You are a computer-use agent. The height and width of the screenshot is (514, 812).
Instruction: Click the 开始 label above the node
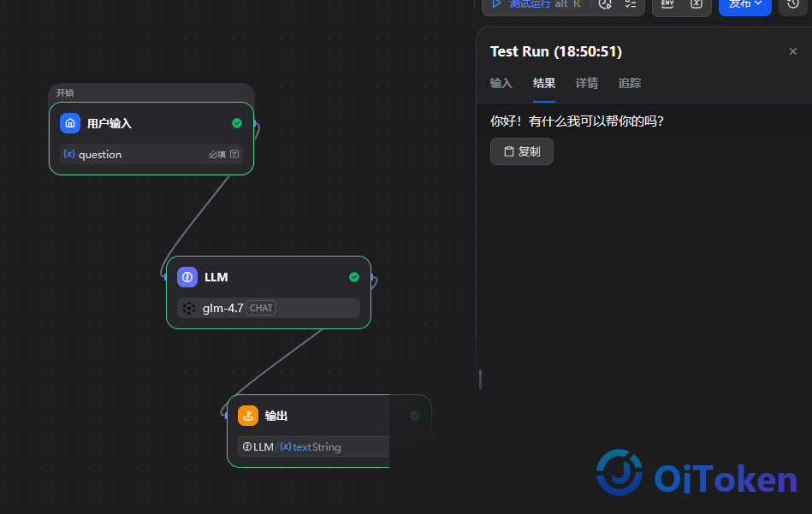pyautogui.click(x=65, y=92)
